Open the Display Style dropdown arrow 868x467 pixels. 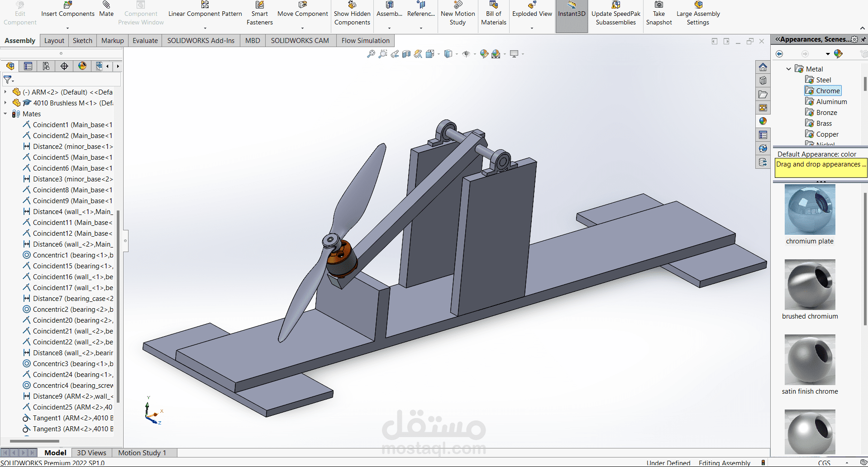tap(457, 54)
